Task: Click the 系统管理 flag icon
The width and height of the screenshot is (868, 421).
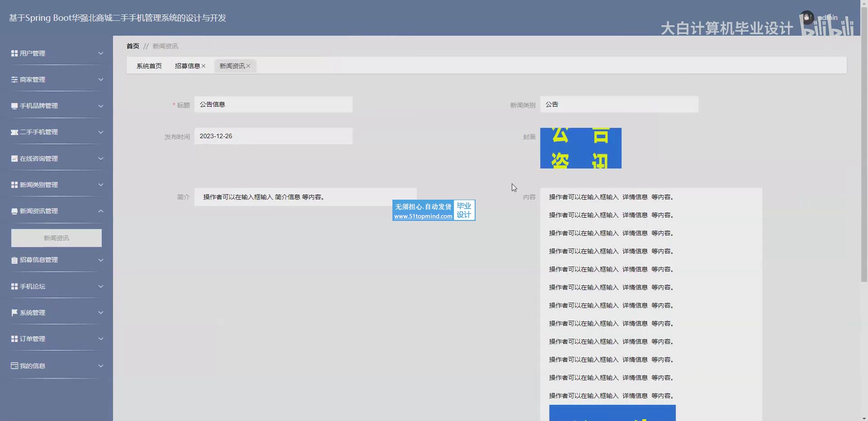Action: coord(14,313)
